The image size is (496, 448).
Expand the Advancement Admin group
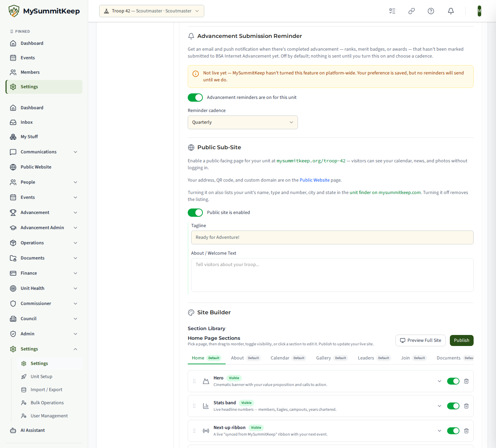click(44, 228)
